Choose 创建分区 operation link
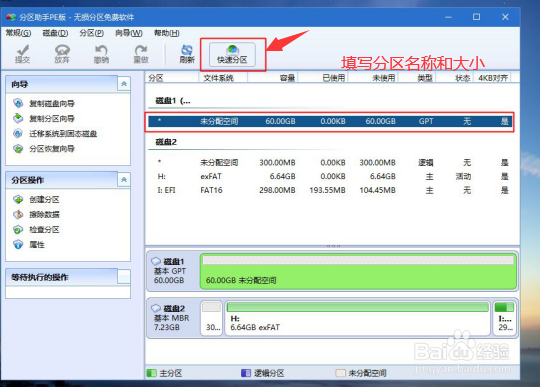This screenshot has width=540, height=387. click(x=44, y=200)
